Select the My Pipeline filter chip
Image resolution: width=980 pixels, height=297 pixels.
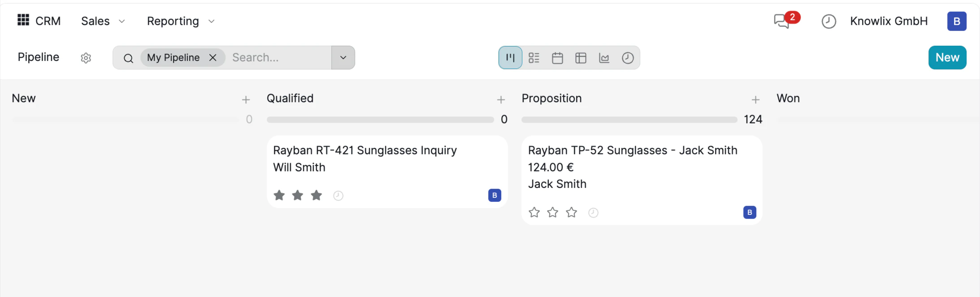(173, 57)
